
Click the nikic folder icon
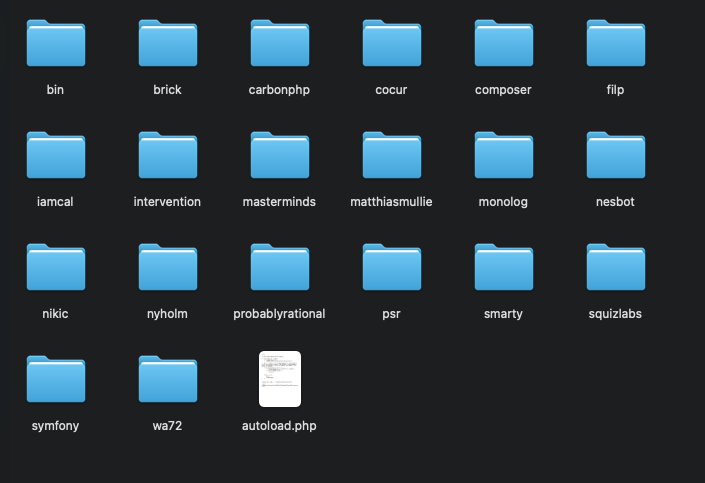56,267
